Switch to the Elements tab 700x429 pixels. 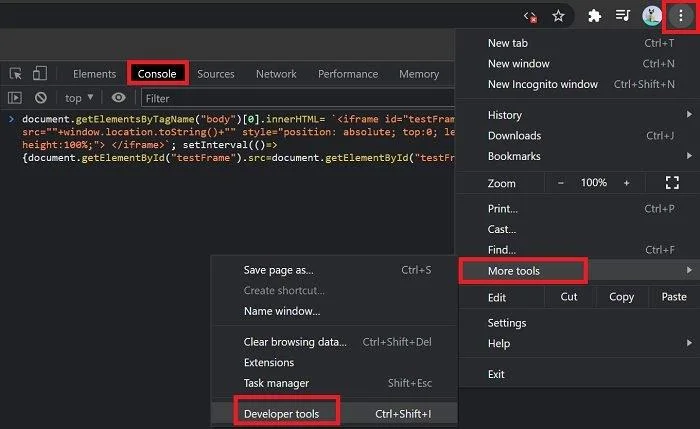pyautogui.click(x=94, y=74)
